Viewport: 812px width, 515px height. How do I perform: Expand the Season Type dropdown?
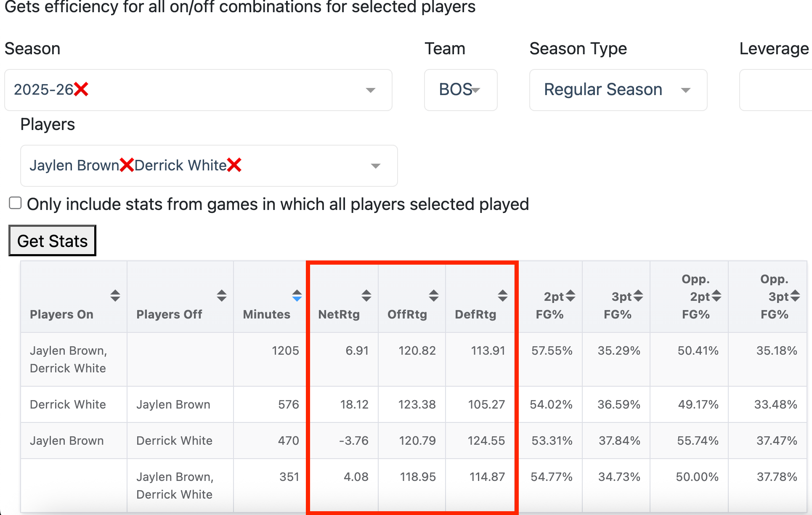pos(685,90)
